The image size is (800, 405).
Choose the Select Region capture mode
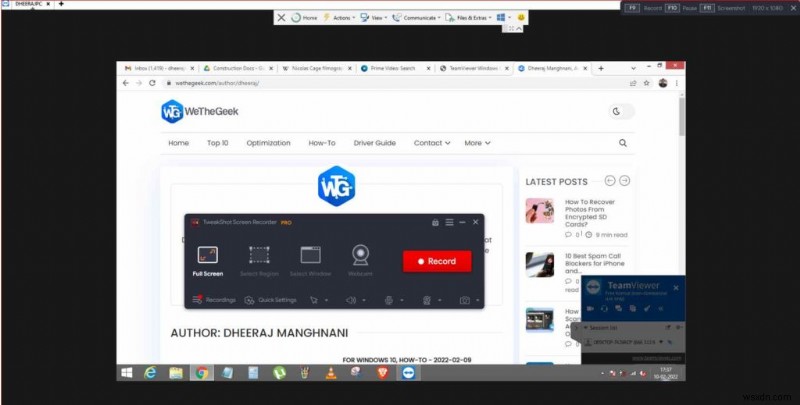tap(259, 259)
